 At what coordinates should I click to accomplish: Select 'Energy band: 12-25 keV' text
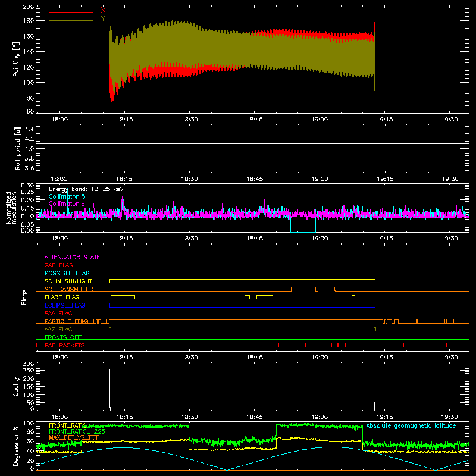86,189
